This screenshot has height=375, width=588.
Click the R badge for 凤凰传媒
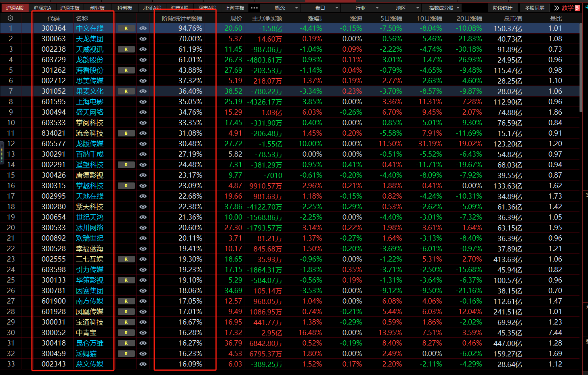click(126, 312)
